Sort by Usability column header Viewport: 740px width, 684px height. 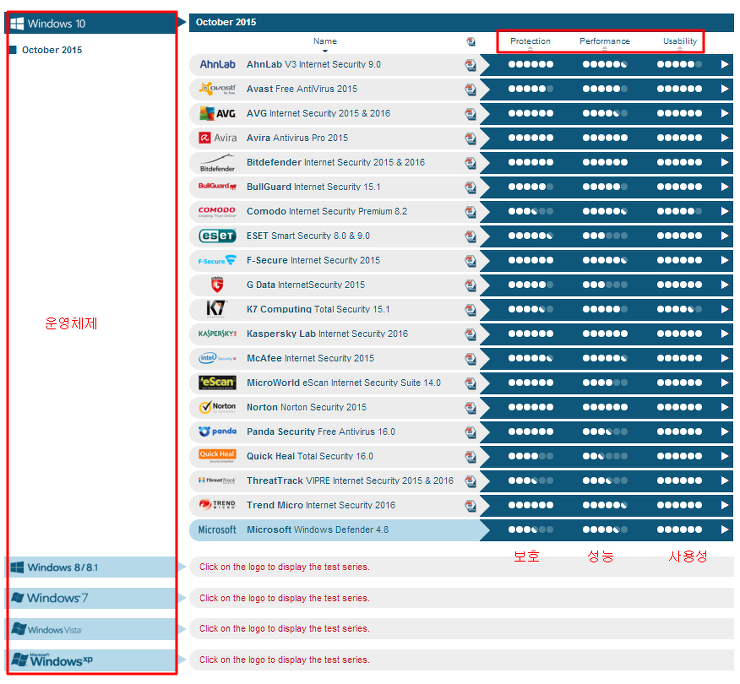[x=680, y=41]
